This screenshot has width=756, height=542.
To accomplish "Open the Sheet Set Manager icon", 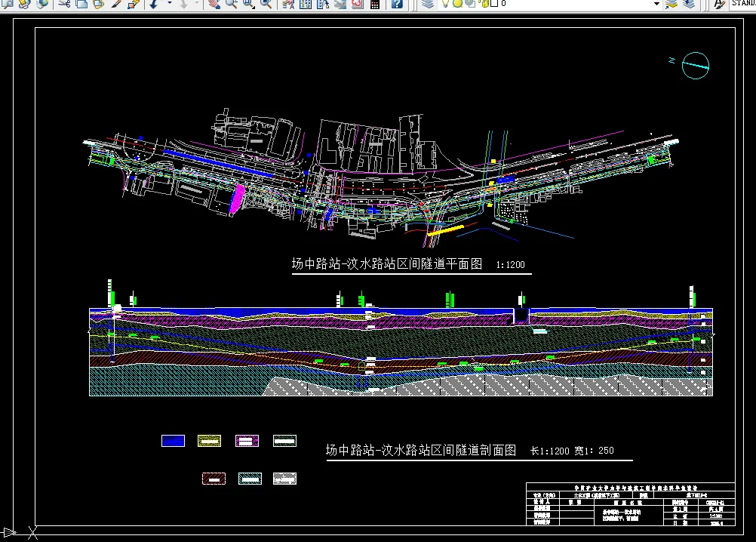I will [x=340, y=4].
